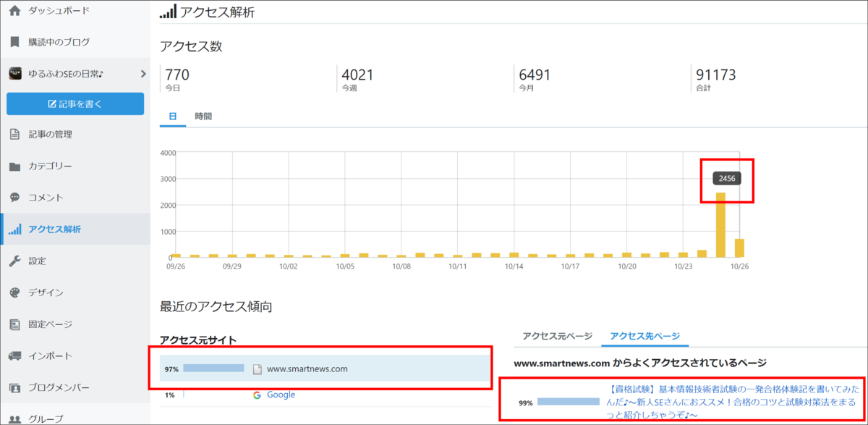This screenshot has height=425, width=868.
Task: Click the folder icon beside カテゴリー
Action: tap(14, 166)
